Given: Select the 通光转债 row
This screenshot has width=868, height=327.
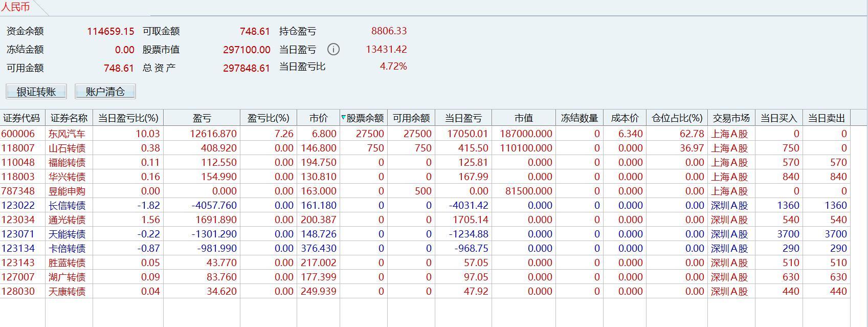Looking at the screenshot, I should click(x=425, y=220).
